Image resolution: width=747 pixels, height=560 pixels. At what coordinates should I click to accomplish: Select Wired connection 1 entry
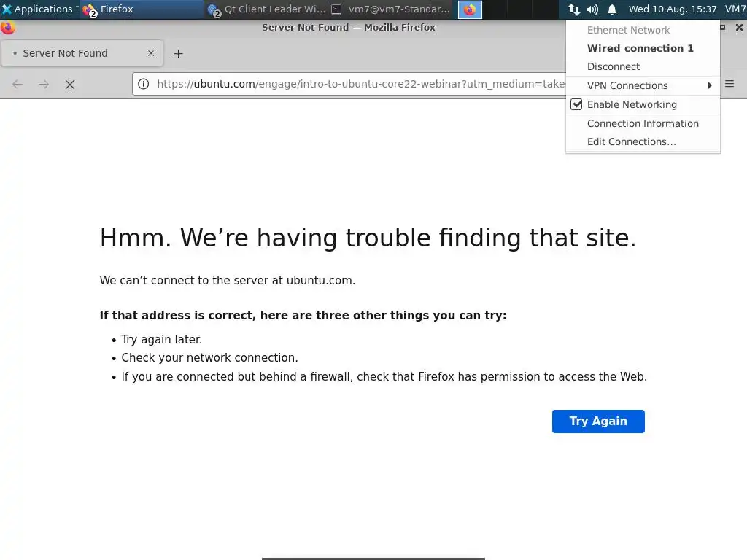click(643, 48)
